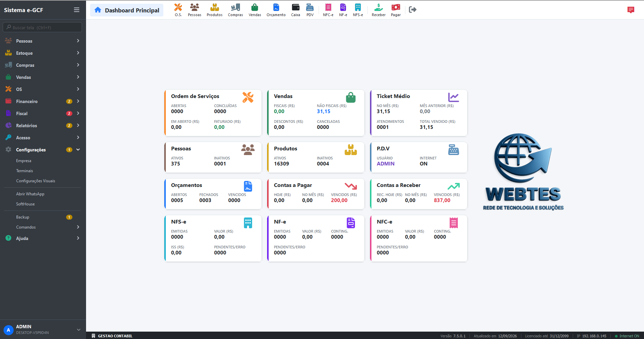Click the Buscar tela search field
This screenshot has height=339, width=644.
[x=42, y=28]
